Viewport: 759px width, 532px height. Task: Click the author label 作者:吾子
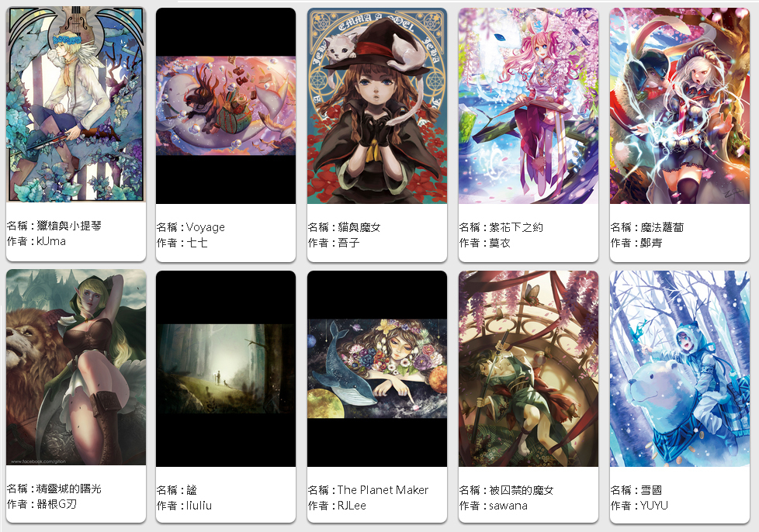[x=334, y=243]
